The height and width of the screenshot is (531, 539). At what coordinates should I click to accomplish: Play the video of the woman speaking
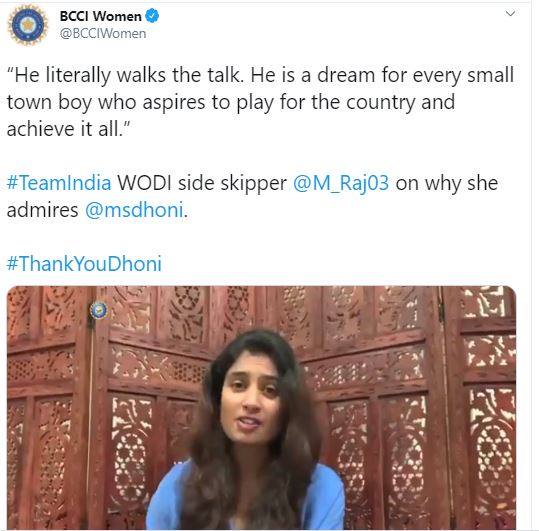[261, 407]
